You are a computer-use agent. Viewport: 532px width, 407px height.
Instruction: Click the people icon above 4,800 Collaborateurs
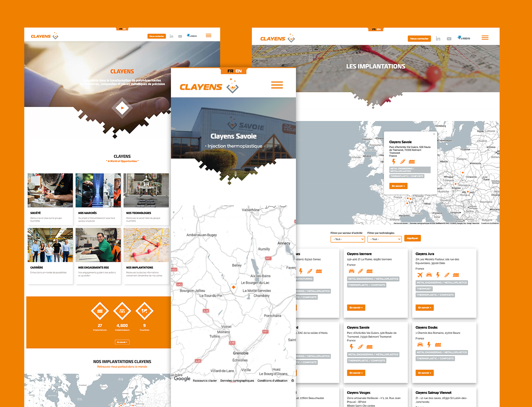[x=122, y=311]
